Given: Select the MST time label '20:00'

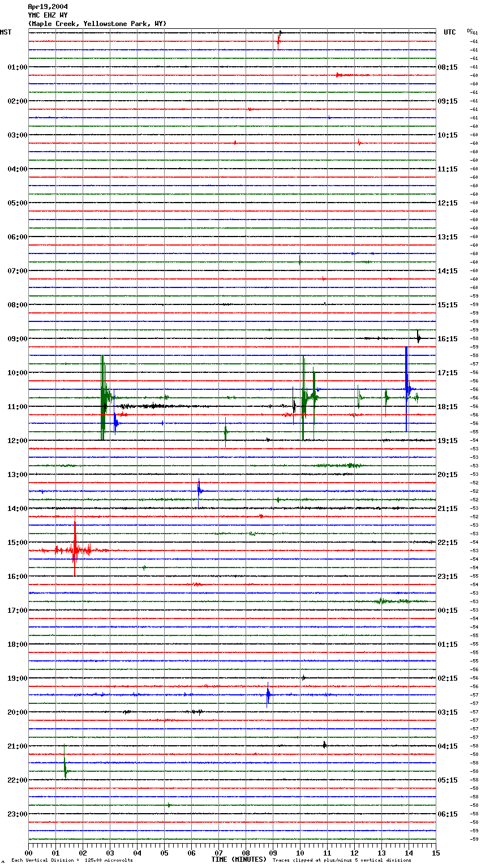Looking at the screenshot, I should (x=18, y=712).
